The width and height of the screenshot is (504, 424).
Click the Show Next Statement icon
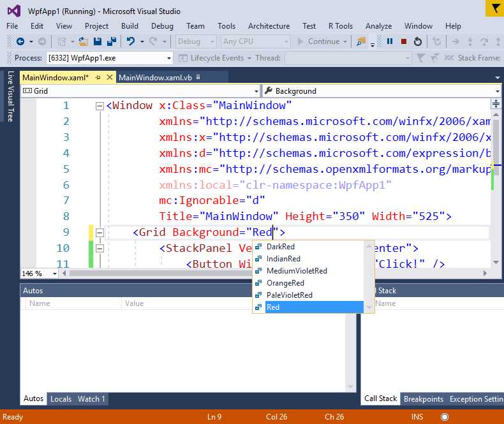(x=456, y=41)
